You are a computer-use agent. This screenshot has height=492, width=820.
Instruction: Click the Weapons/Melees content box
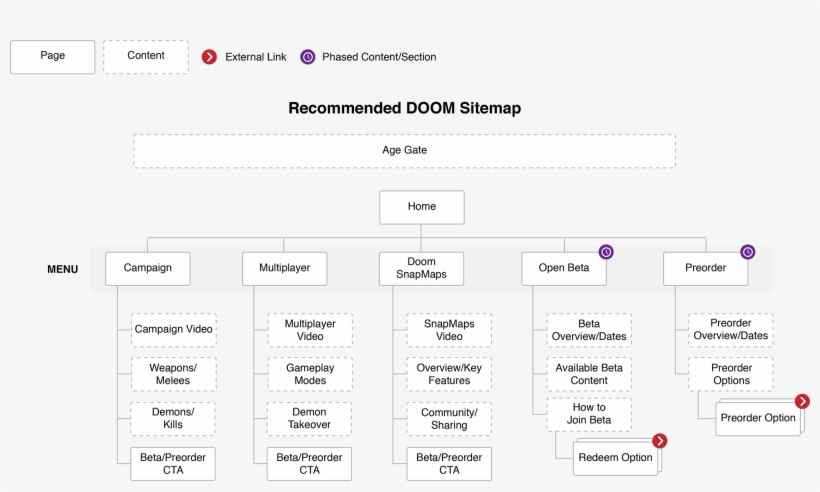(173, 374)
